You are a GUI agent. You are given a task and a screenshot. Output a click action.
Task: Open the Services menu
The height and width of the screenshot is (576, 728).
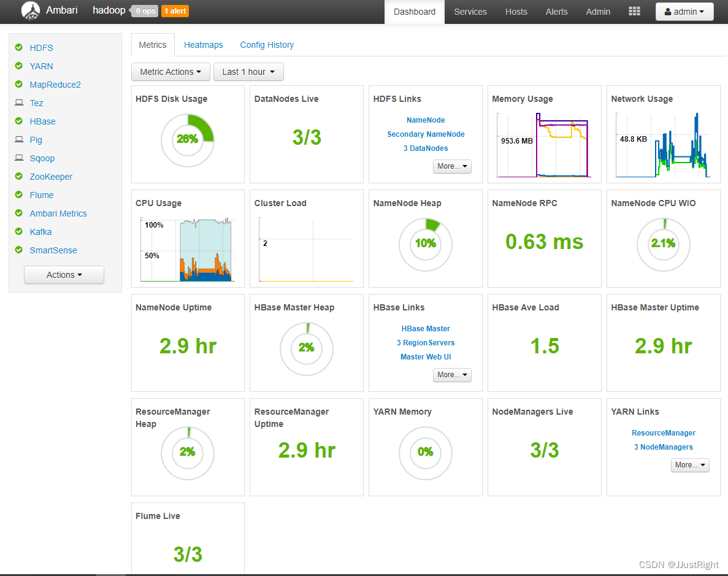470,12
